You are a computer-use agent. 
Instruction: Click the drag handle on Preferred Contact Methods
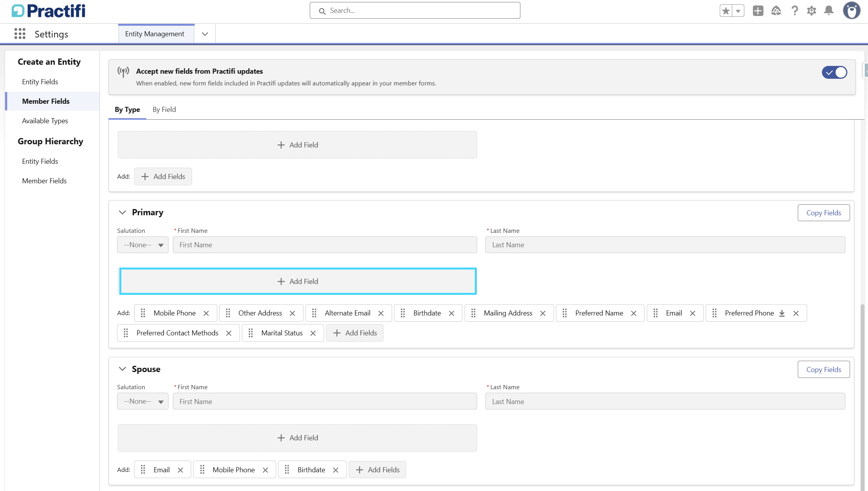coord(126,333)
